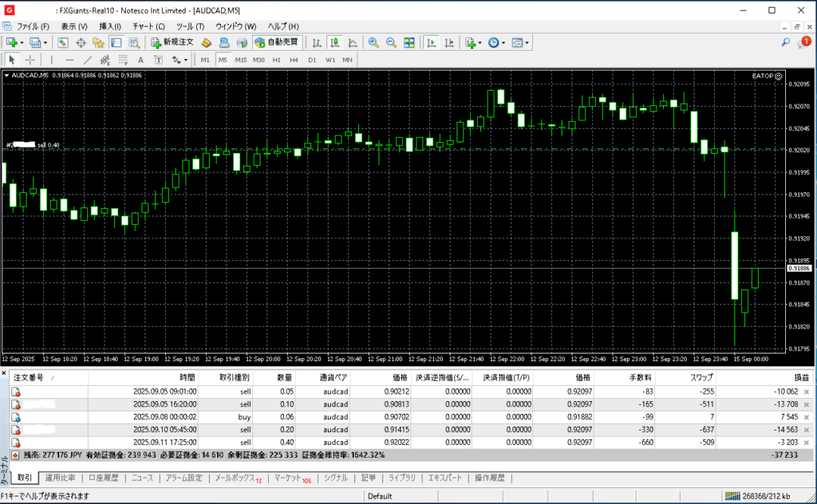The image size is (817, 504).
Task: Switch to the 口座履歴 tab
Action: [x=104, y=478]
